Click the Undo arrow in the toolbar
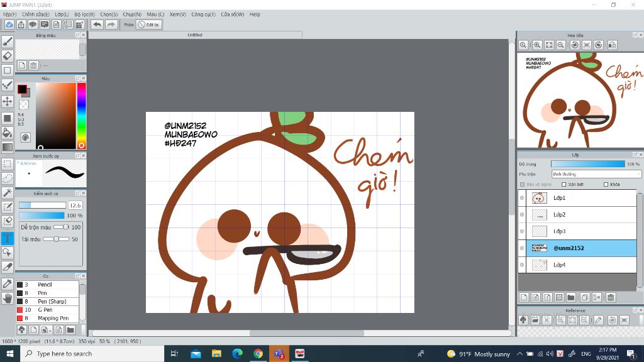 click(x=97, y=25)
